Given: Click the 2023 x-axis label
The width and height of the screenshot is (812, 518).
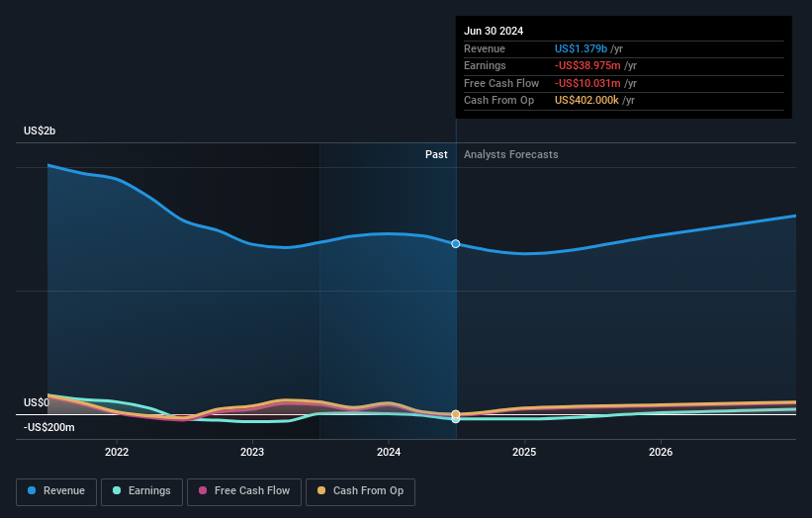Looking at the screenshot, I should click(252, 452).
